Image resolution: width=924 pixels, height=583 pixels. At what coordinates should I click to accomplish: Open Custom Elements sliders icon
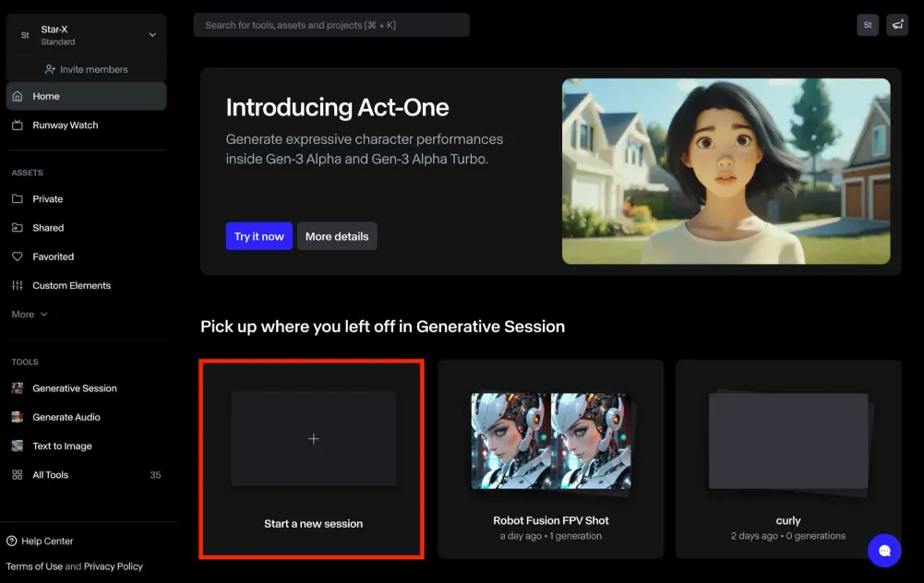(x=17, y=286)
